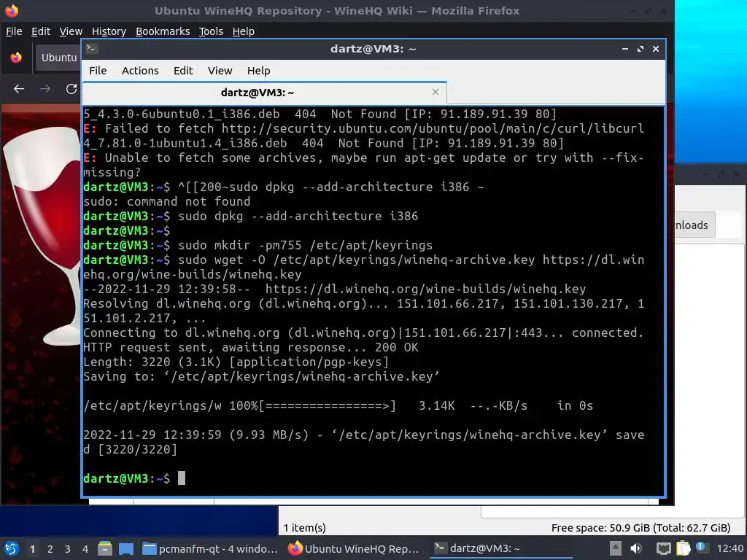Open the File menu in the terminal
Screen dimensions: 747x560
point(98,71)
